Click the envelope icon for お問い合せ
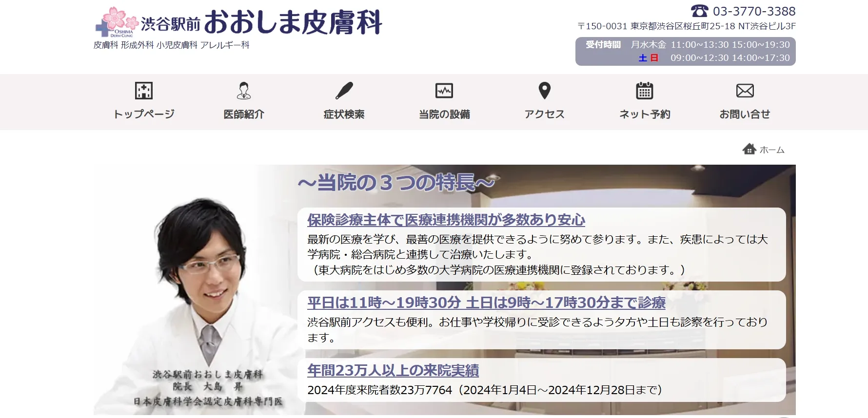 (x=745, y=91)
